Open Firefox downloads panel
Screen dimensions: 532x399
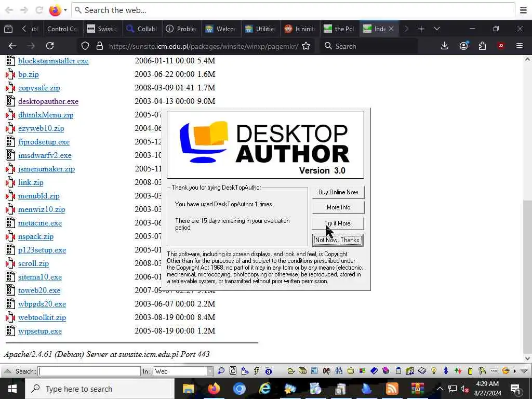click(445, 46)
